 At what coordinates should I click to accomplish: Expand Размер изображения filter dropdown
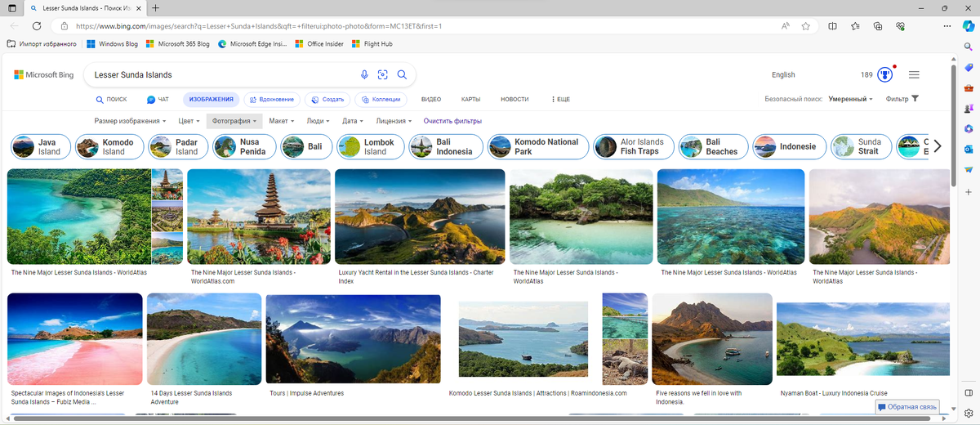130,121
